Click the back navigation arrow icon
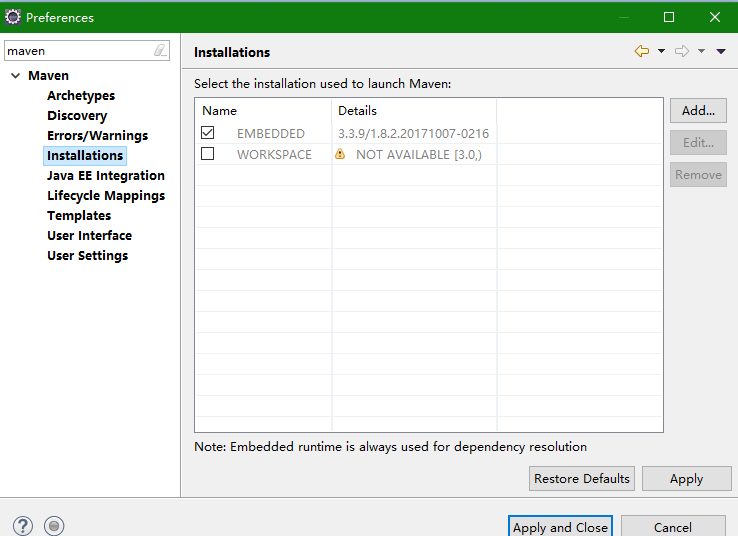738x536 pixels. pyautogui.click(x=642, y=52)
